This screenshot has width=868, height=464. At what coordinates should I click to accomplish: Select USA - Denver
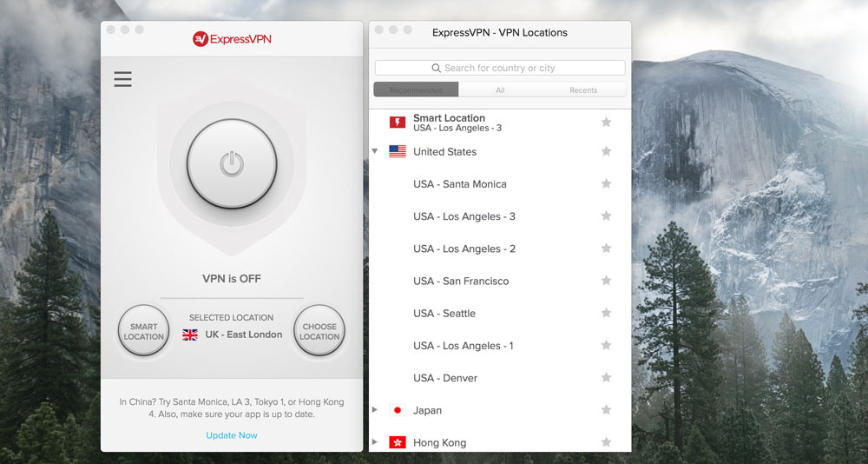pos(500,378)
